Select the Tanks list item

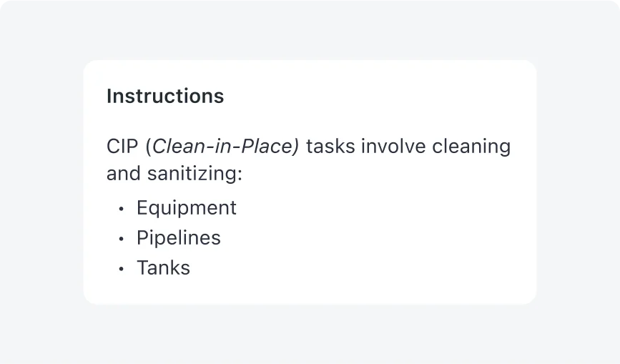point(163,268)
